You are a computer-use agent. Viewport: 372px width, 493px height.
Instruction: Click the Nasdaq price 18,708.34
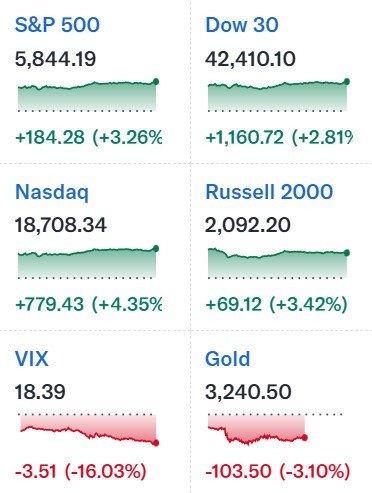point(61,225)
